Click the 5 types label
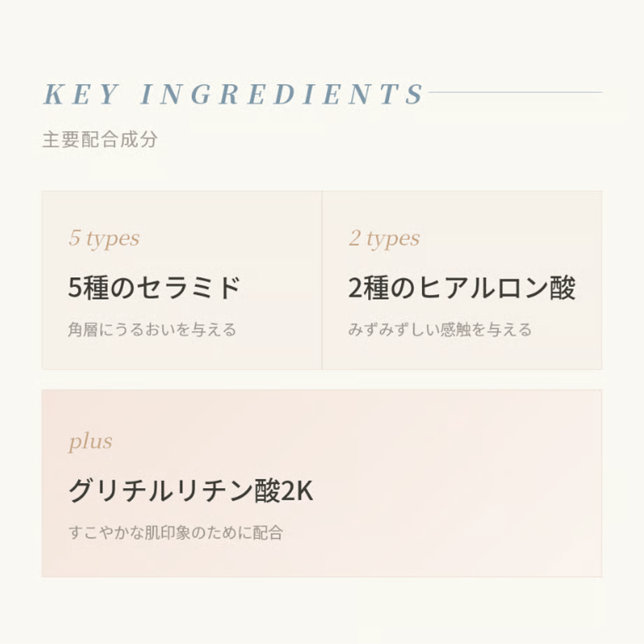 (104, 238)
